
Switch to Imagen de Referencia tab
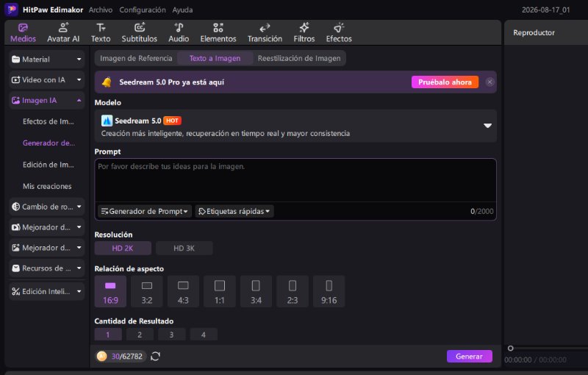point(136,59)
